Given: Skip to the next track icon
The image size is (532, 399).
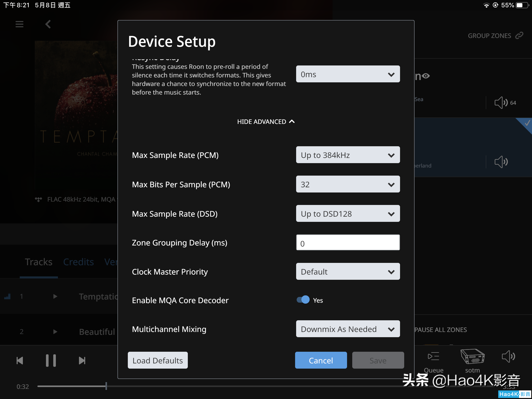Looking at the screenshot, I should tap(82, 361).
